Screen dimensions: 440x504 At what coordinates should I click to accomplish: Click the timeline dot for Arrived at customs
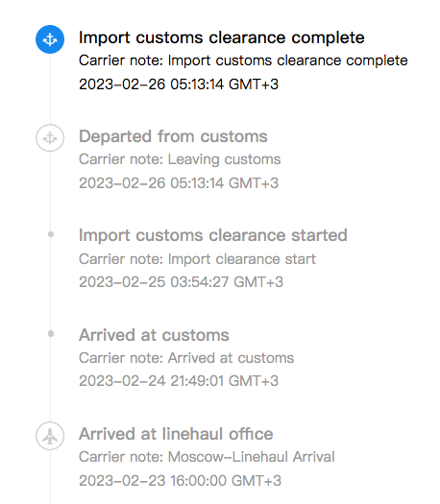[51, 334]
